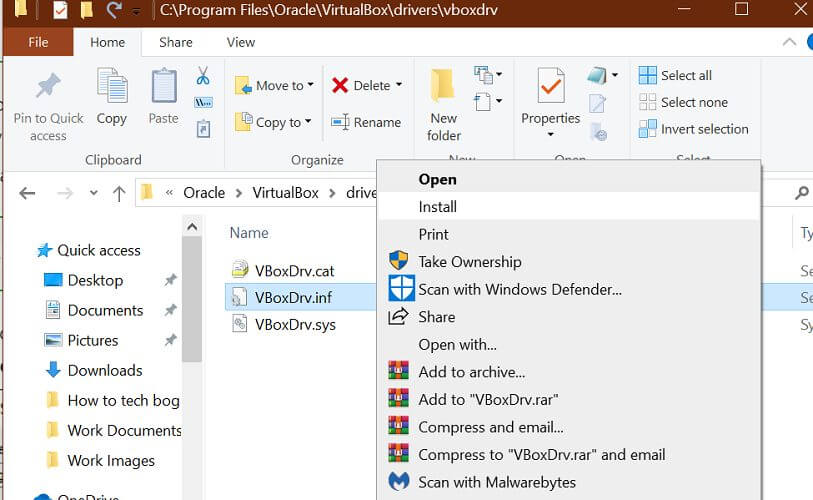
Task: Switch to the Share tab
Action: point(175,42)
